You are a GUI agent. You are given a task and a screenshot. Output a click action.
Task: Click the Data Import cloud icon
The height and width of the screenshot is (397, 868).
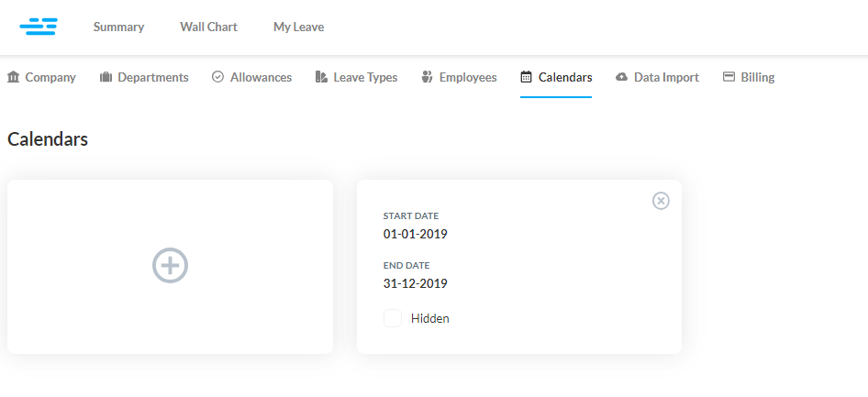point(622,77)
